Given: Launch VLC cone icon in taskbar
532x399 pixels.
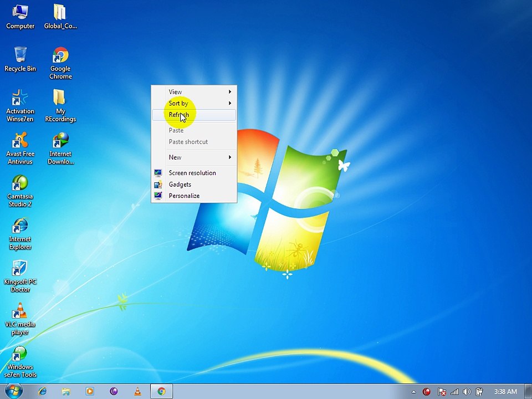Looking at the screenshot, I should click(x=137, y=392).
